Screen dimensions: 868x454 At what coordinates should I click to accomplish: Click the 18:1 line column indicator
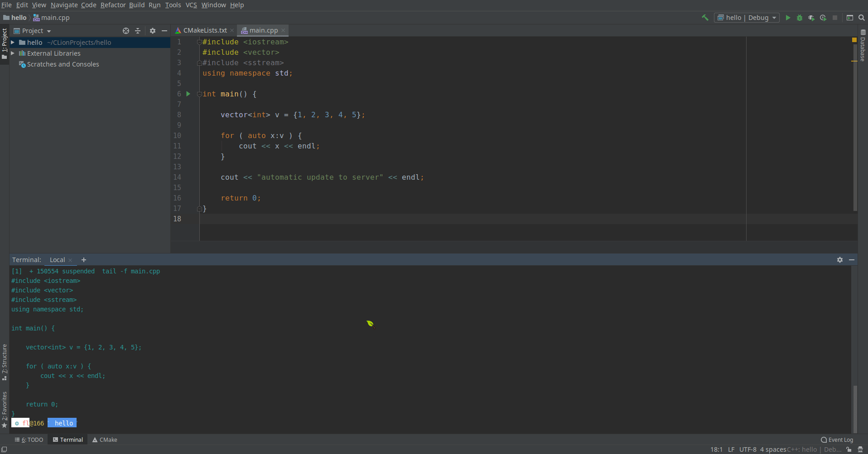(716, 449)
